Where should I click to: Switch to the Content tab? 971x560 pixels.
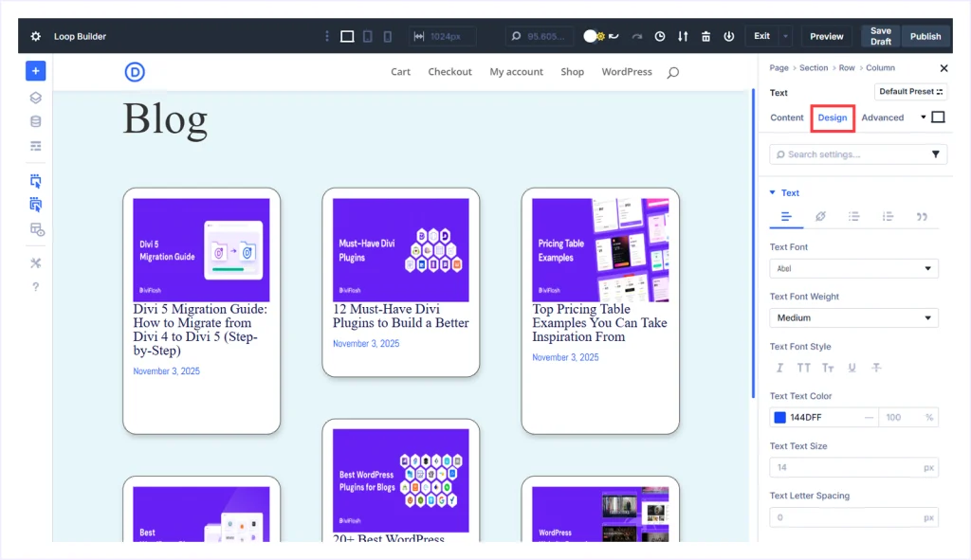(x=786, y=117)
